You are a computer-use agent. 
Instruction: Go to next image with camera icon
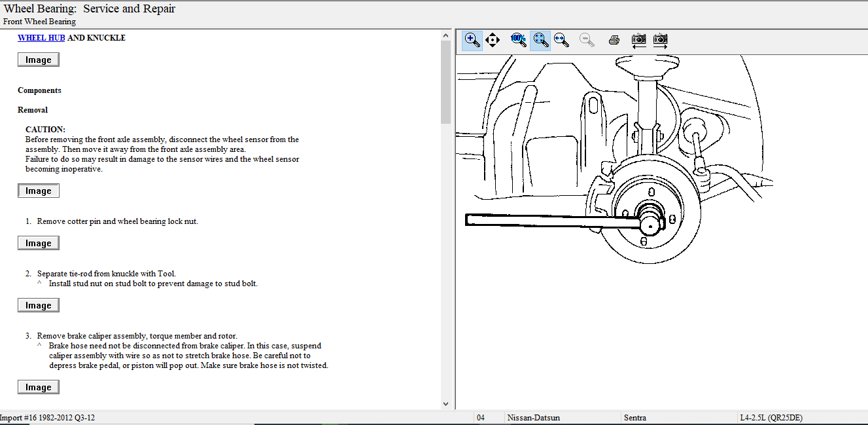tap(660, 40)
